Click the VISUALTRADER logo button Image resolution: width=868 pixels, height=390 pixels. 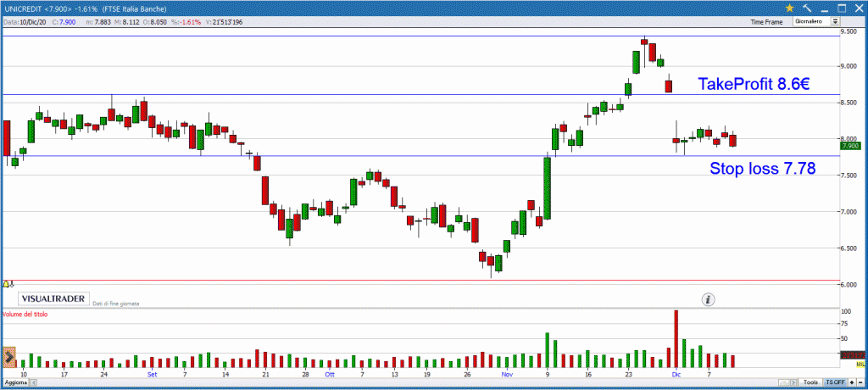click(x=53, y=299)
